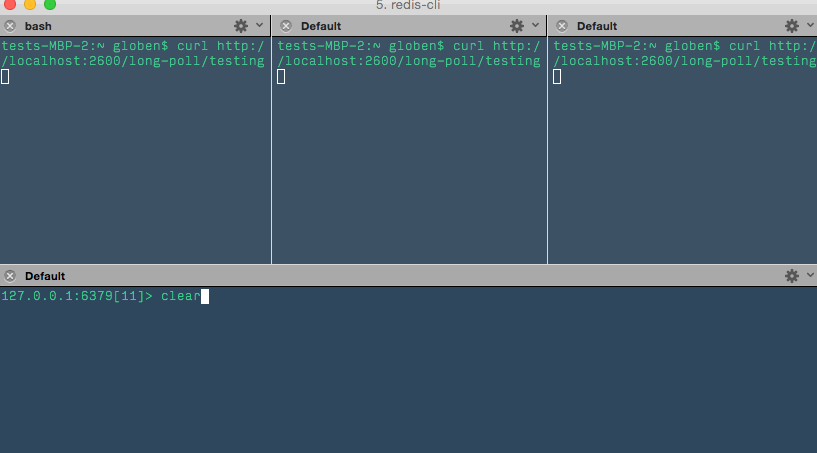Click cursor block in top-right Default pane
This screenshot has width=817, height=453.
click(x=557, y=77)
